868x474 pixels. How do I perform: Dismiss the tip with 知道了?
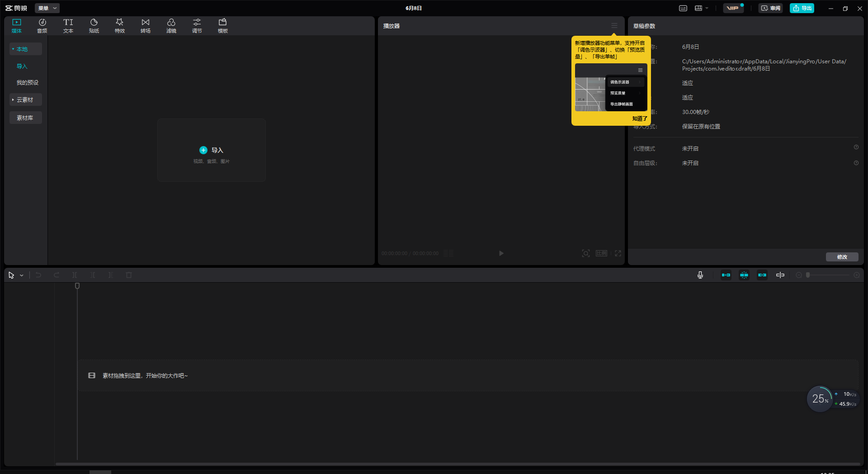(x=640, y=118)
